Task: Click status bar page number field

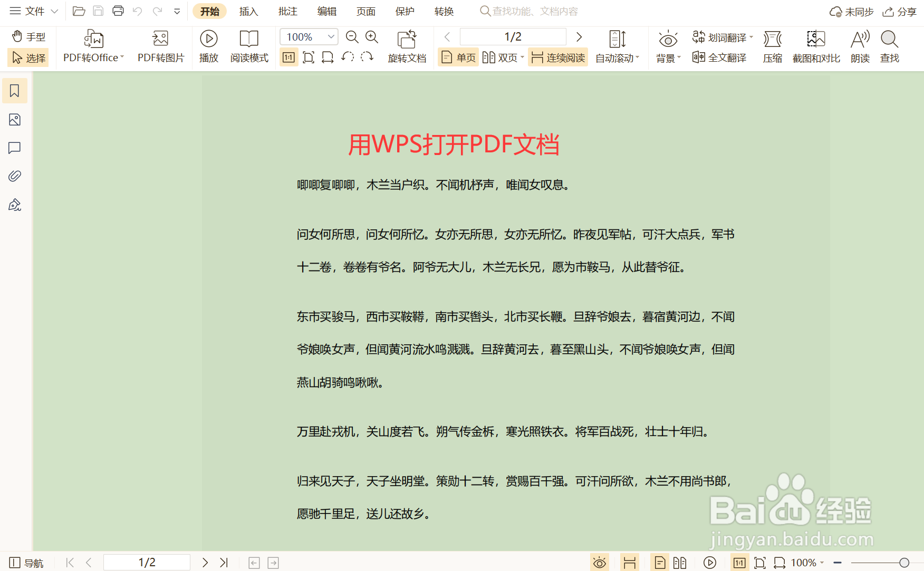Action: click(147, 563)
